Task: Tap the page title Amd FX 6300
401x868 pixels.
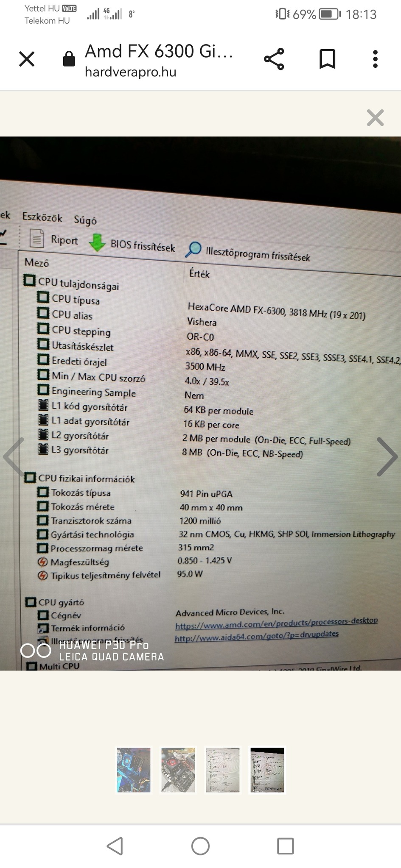Action: coord(159,51)
